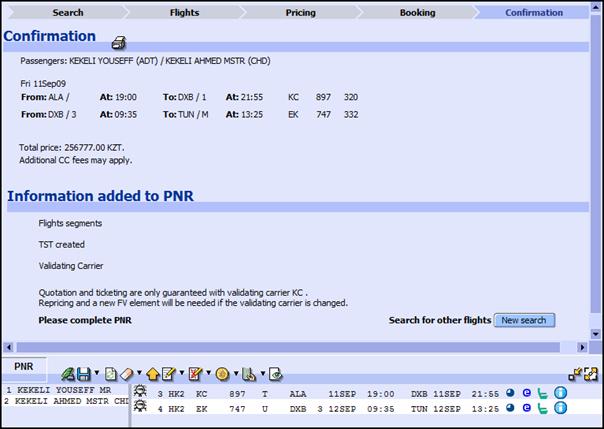Click the scrollbar down arrow in confirmation pane

click(x=597, y=334)
